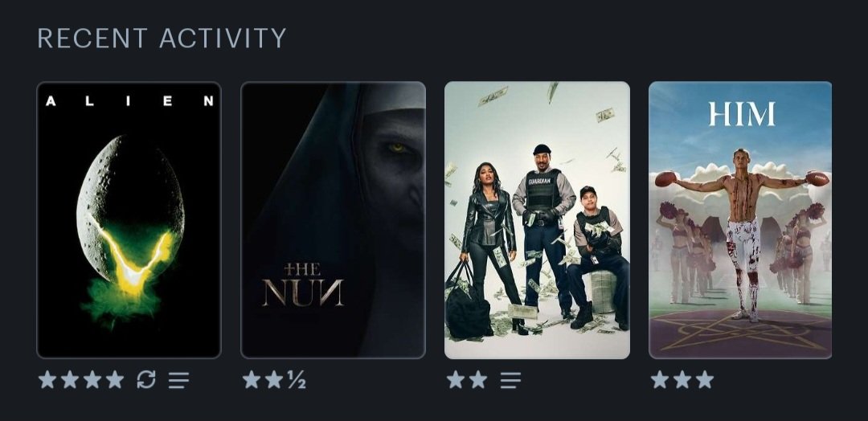Click the second star under the money heist poster
The height and width of the screenshot is (421, 868).
pyautogui.click(x=478, y=379)
